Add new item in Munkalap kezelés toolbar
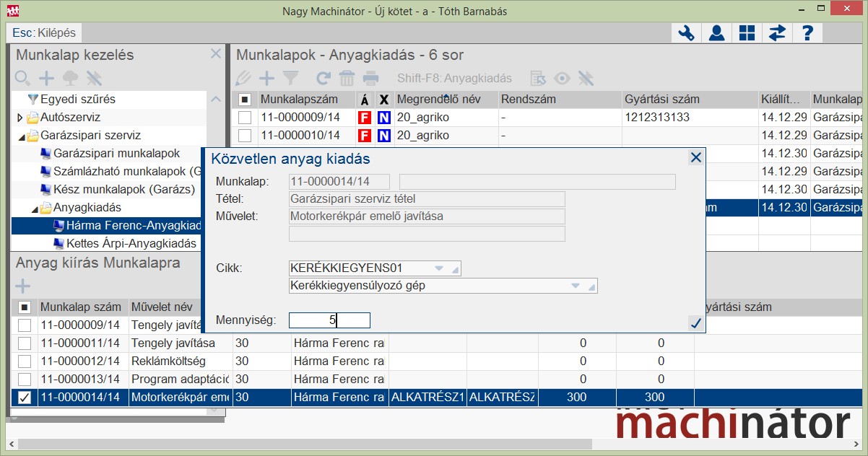The height and width of the screenshot is (456, 868). (46, 78)
